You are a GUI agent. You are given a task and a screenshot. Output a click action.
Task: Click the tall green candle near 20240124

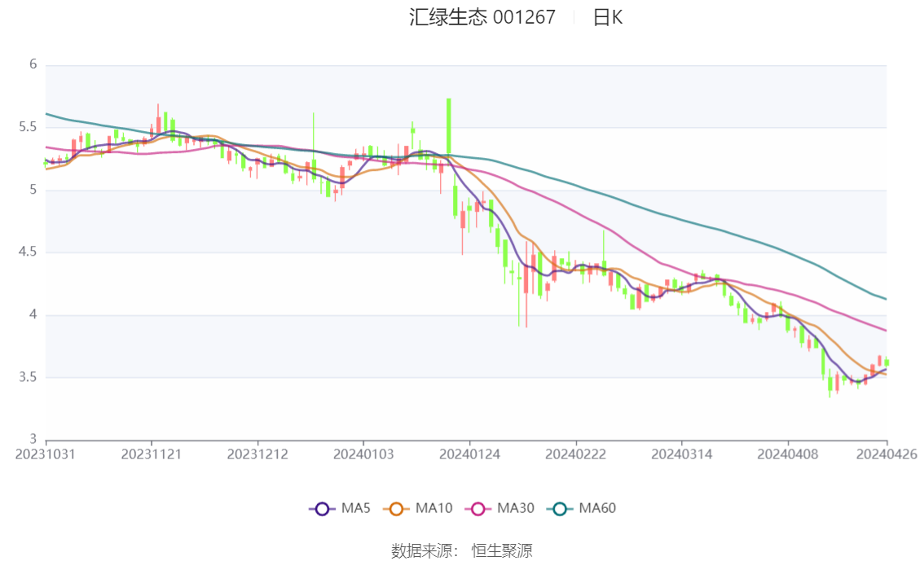click(449, 126)
